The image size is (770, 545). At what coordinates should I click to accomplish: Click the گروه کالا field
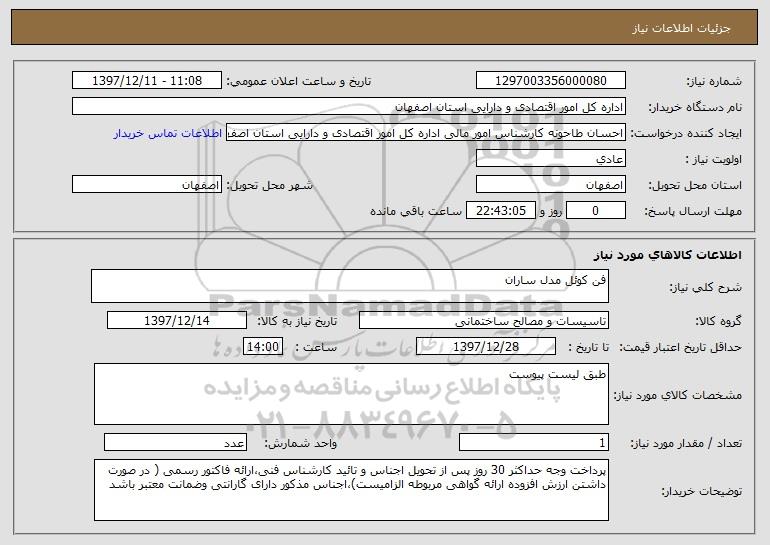click(x=484, y=321)
